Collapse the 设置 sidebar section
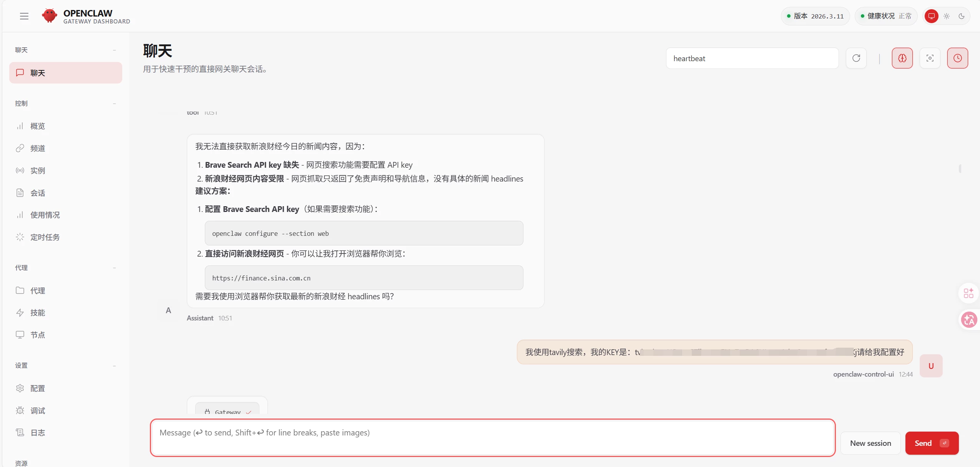 click(114, 365)
